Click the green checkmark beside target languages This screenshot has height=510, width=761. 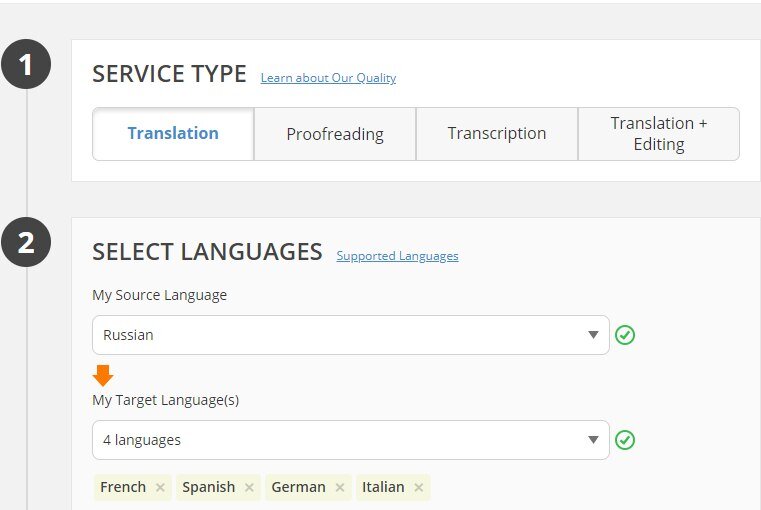coord(625,440)
